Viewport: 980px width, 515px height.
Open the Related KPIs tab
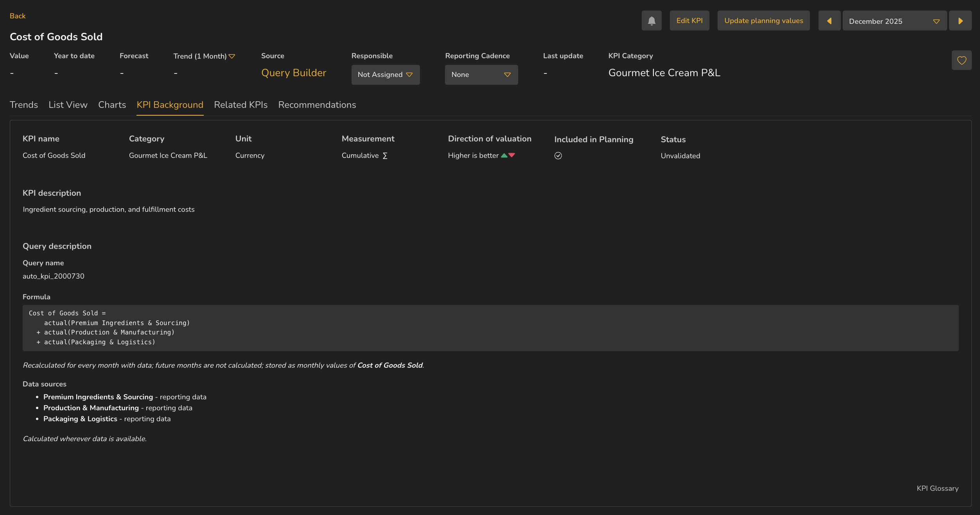coord(241,105)
